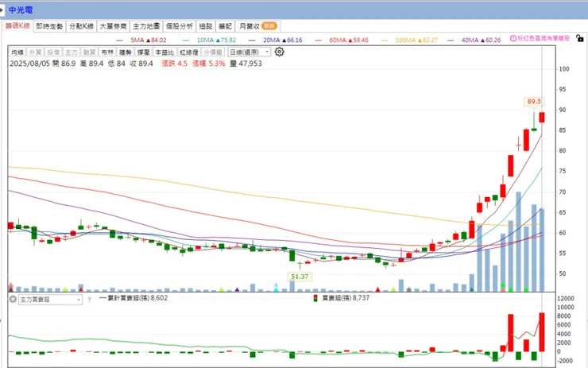Click the 漲跌 4.5 value
Screen dimensions: 588x368
[x=174, y=64]
